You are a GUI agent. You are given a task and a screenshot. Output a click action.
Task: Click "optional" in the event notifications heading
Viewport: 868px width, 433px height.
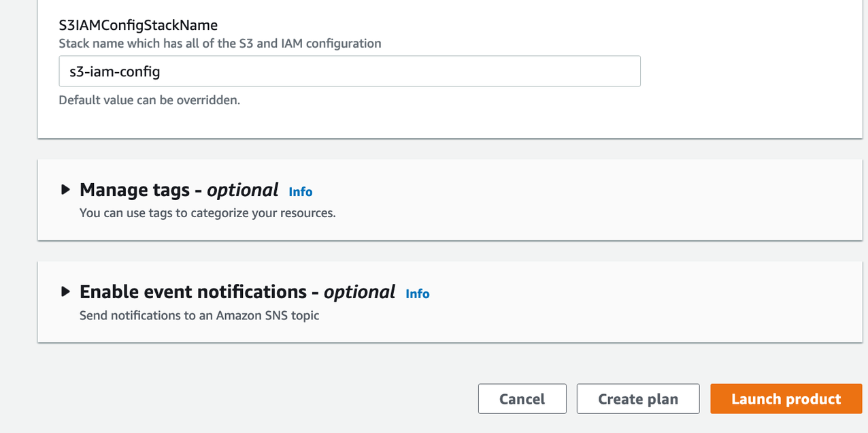pos(359,292)
